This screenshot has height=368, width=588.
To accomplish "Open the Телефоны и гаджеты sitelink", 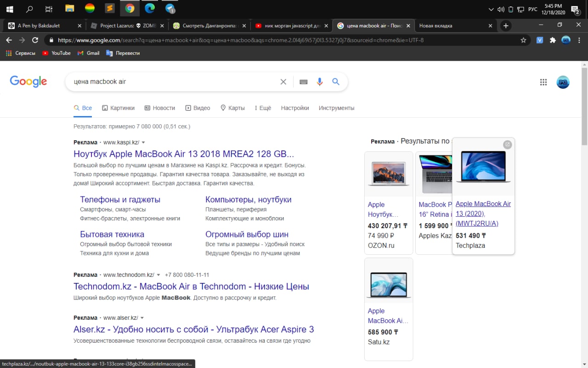I will pyautogui.click(x=120, y=200).
